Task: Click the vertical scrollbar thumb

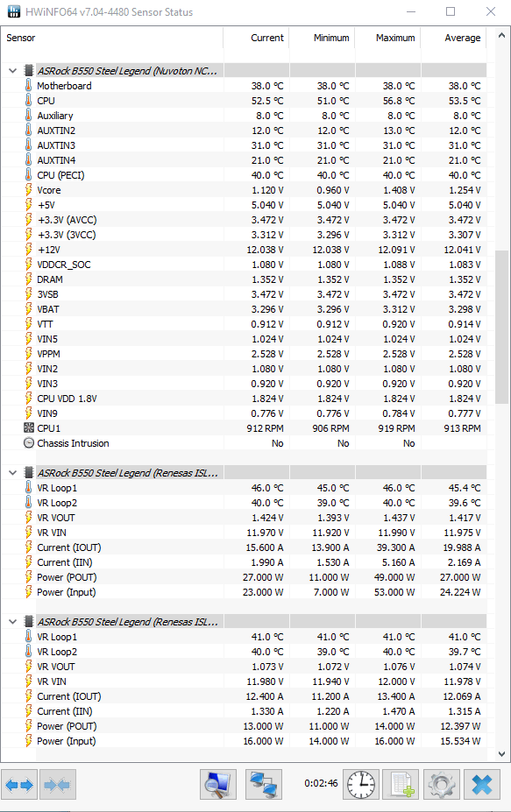Action: click(501, 328)
